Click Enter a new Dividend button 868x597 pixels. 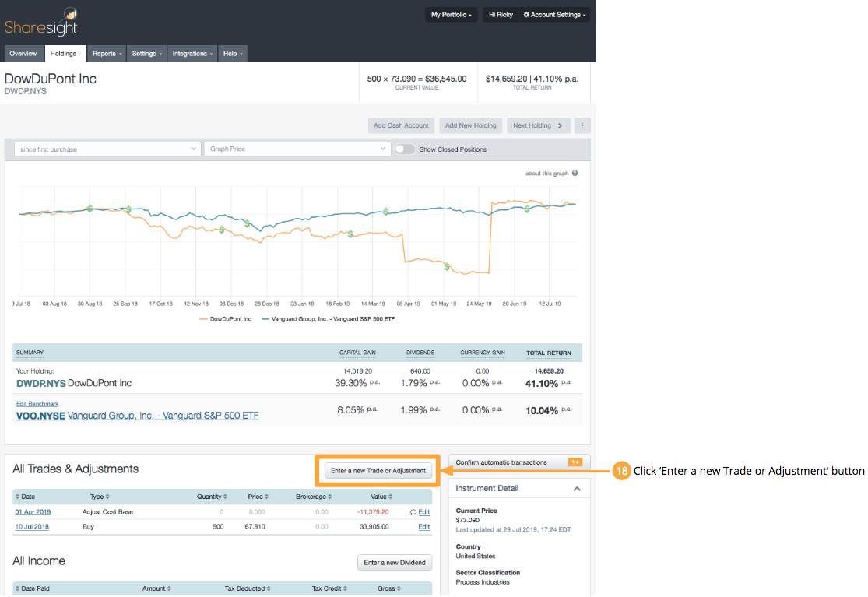click(x=395, y=563)
